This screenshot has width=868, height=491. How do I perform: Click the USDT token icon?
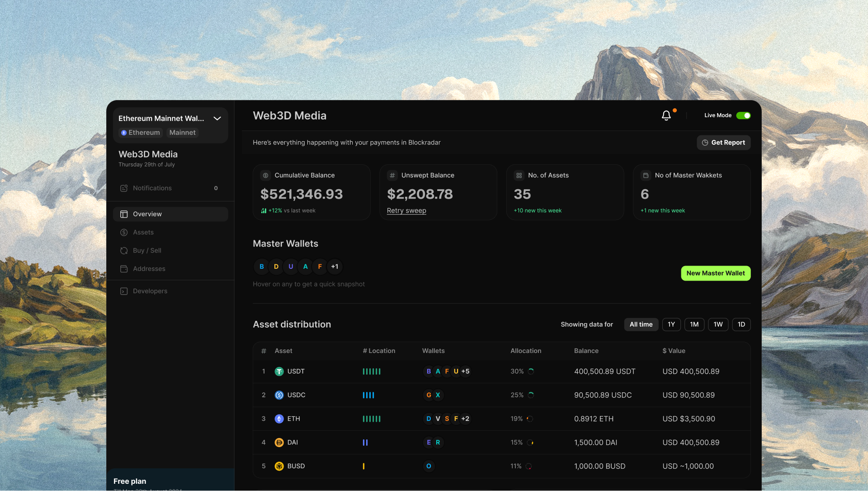tap(279, 372)
